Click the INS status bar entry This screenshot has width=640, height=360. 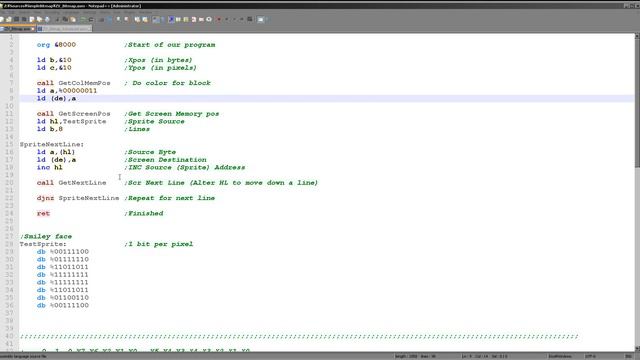(629, 356)
